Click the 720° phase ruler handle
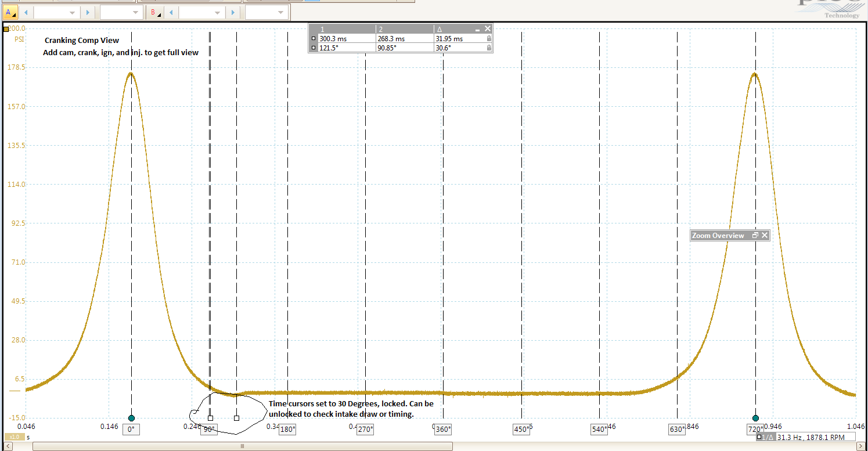Viewport: 868px width, 451px height. tap(755, 418)
